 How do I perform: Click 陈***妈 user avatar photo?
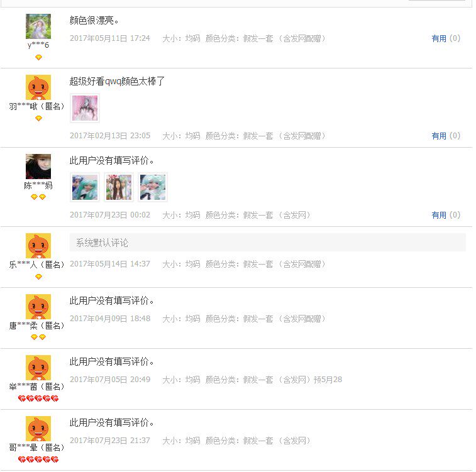click(38, 167)
